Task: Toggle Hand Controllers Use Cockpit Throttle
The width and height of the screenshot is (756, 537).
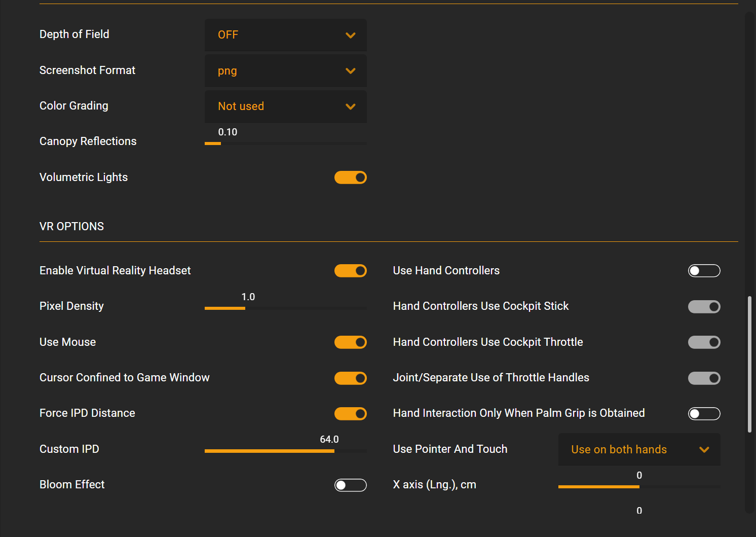Action: pos(704,342)
